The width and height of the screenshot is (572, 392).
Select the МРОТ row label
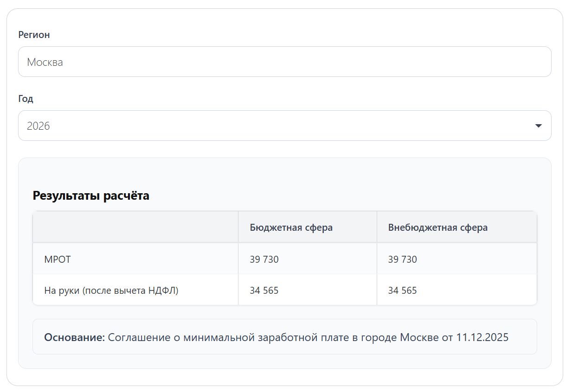pos(58,259)
